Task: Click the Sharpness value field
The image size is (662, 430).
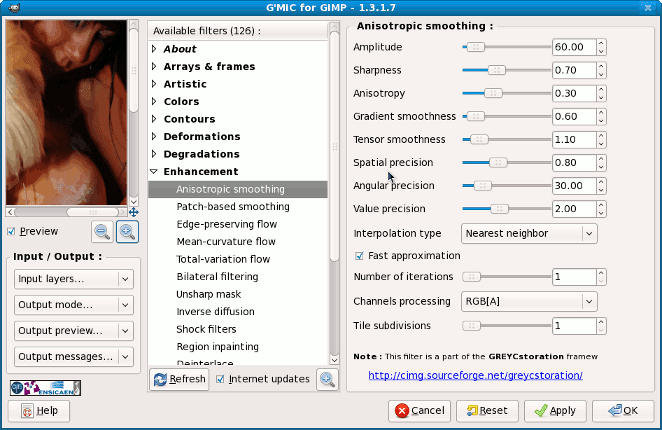Action: pos(574,70)
